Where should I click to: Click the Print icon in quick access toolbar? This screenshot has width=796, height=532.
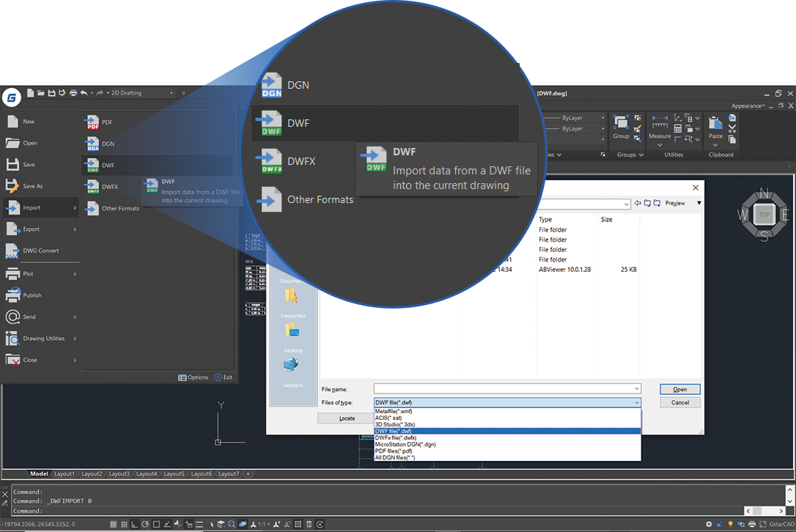[73, 93]
